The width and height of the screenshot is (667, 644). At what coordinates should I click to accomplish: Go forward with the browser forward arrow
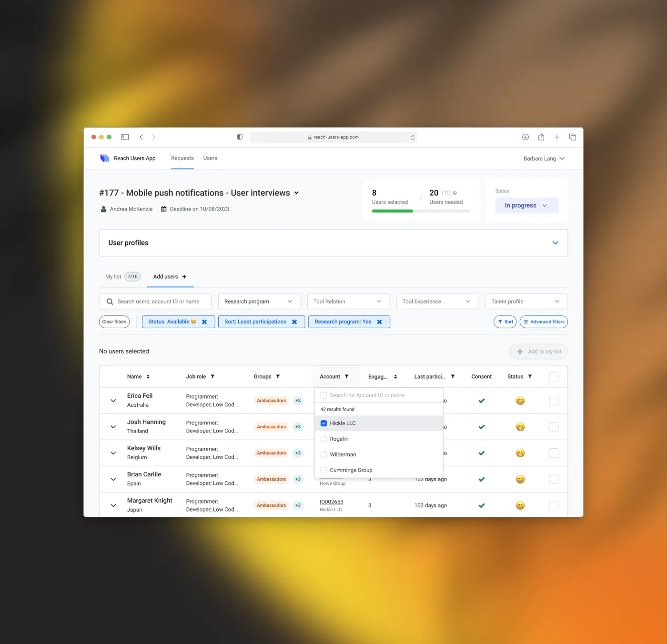click(153, 137)
